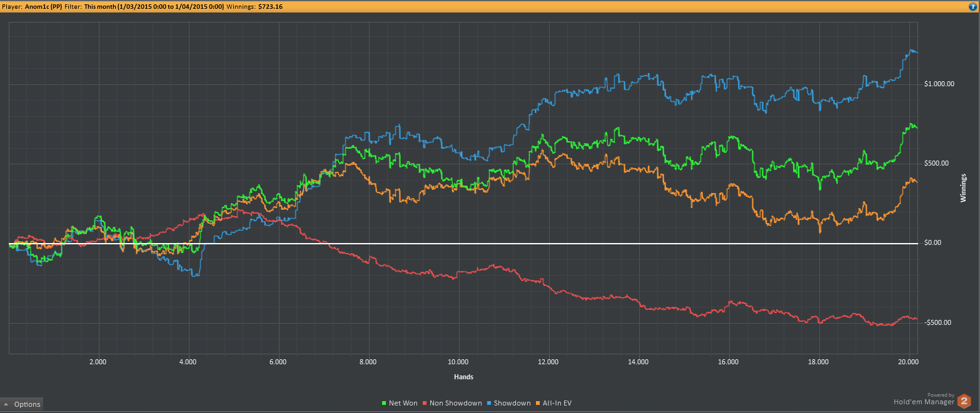980x413 pixels.
Task: Select the player name Anom1c (PP)
Action: click(44, 6)
